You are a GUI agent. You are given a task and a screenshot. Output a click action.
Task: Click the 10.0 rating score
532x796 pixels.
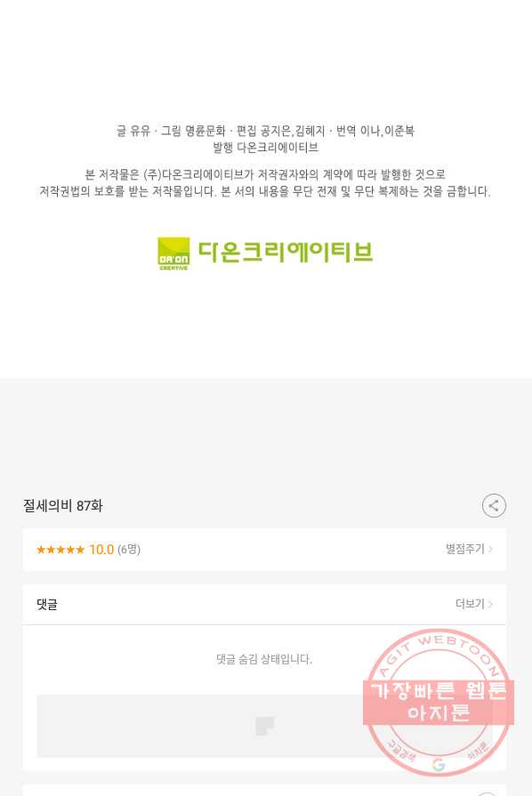[x=101, y=550]
